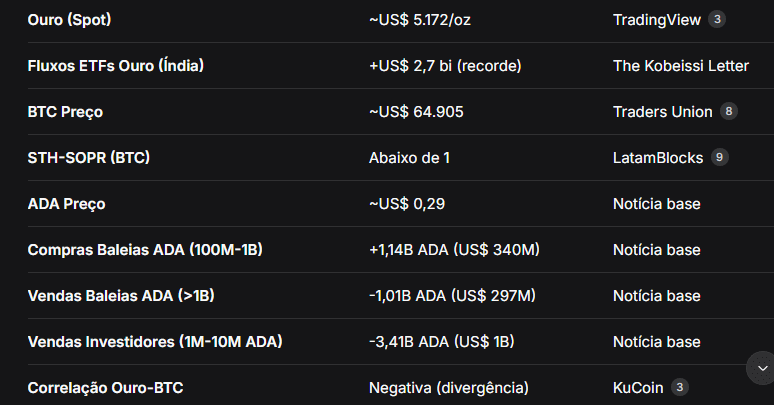Open TradingView citation badge 3
This screenshot has height=405, width=774.
tap(716, 19)
